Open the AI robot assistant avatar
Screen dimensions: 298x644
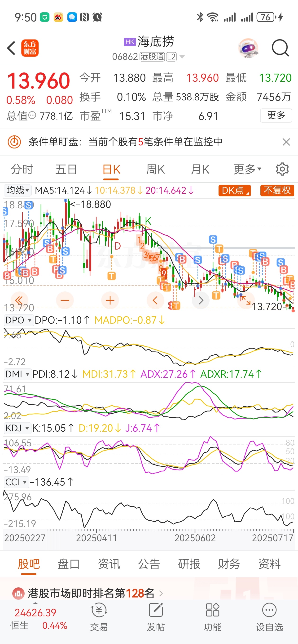(x=248, y=48)
